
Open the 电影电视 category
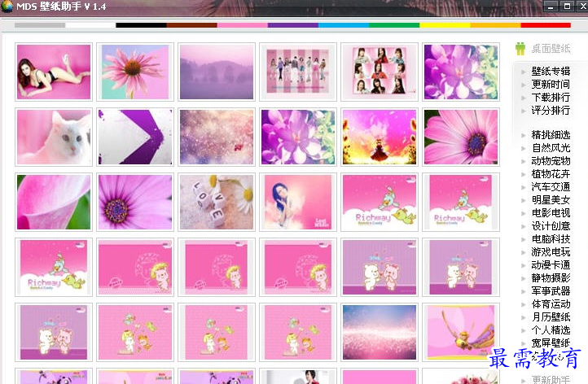tap(551, 213)
